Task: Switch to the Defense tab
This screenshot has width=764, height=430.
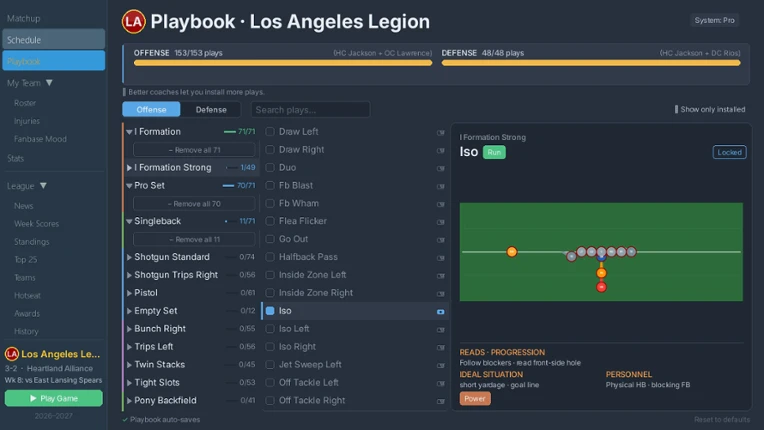Action: click(x=211, y=110)
